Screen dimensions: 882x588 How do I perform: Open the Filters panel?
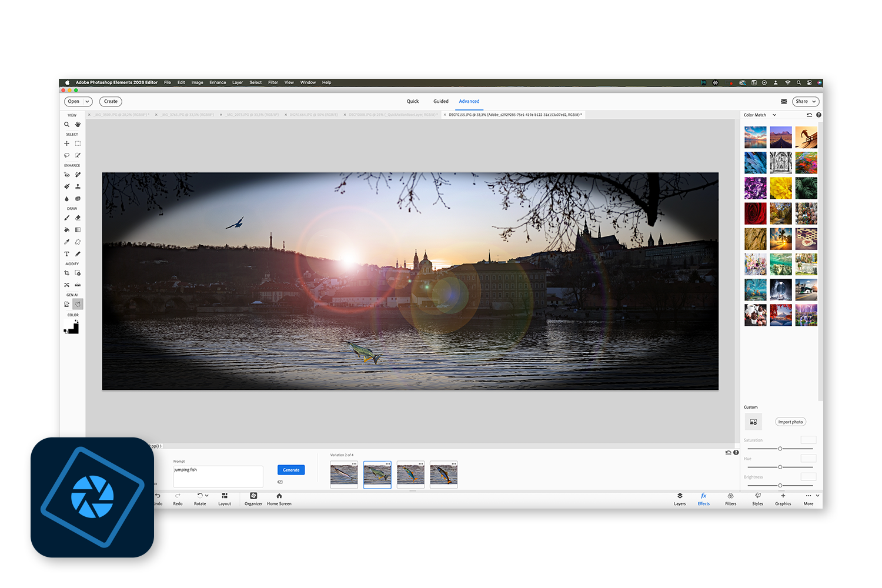(730, 499)
